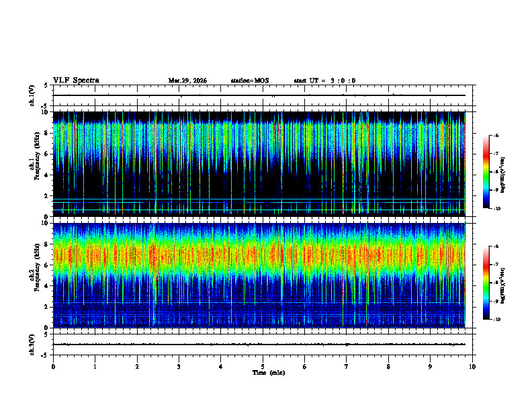Viewport: 532px width, 411px height.
Task: Click the "10" tick on the Time axis
Action: pyautogui.click(x=472, y=367)
